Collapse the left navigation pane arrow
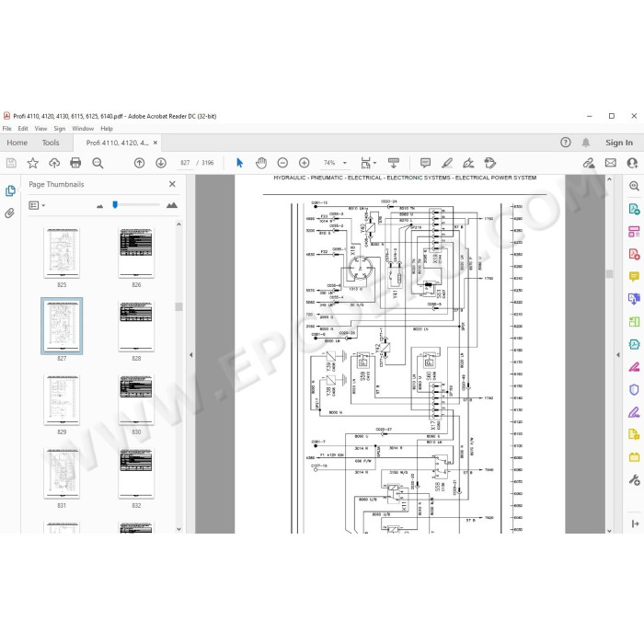The height and width of the screenshot is (644, 644). [191, 354]
